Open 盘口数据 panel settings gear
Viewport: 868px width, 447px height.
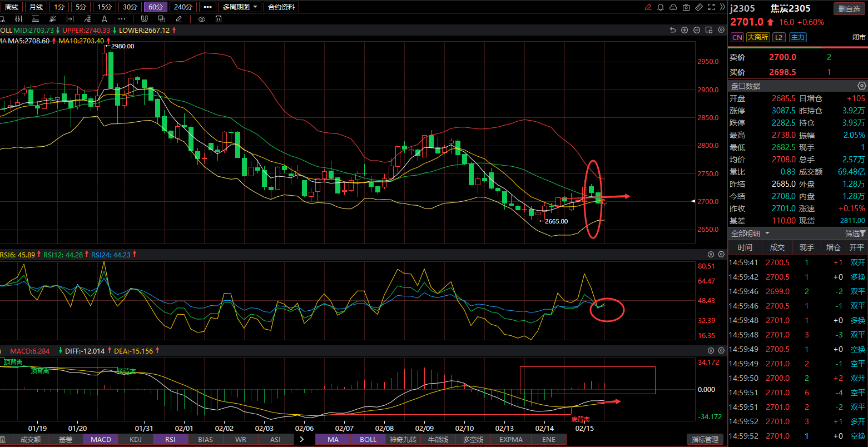(861, 86)
